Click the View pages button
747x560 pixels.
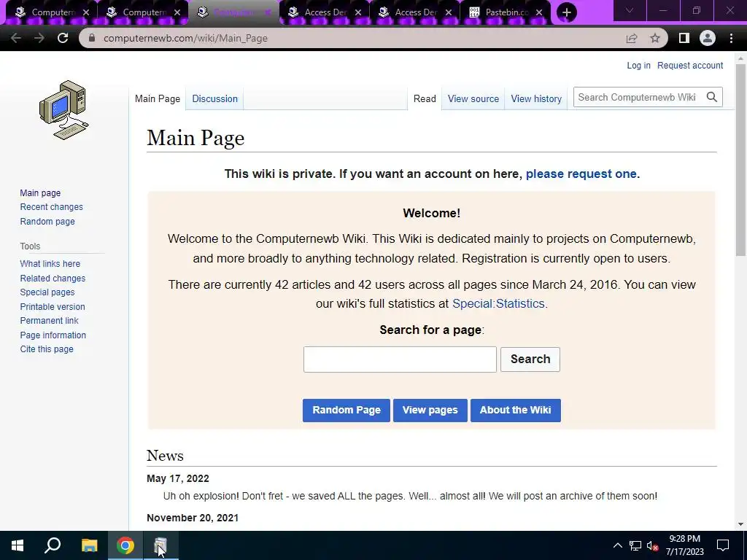430,410
